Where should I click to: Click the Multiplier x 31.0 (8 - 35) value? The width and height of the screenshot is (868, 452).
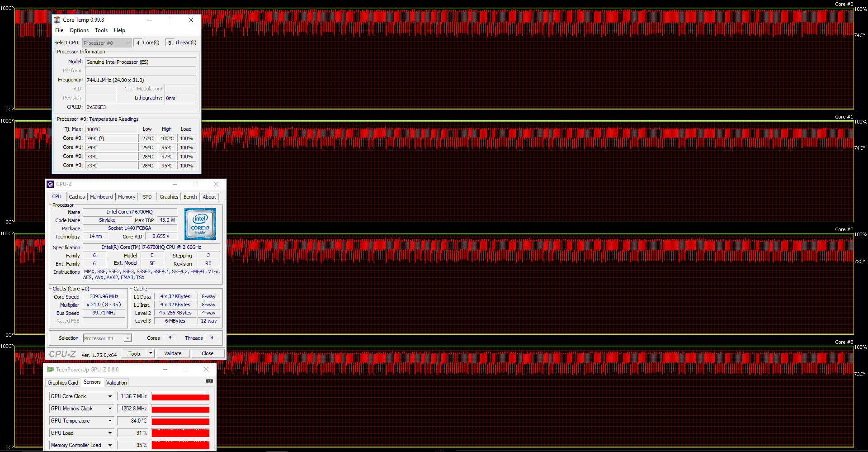104,305
